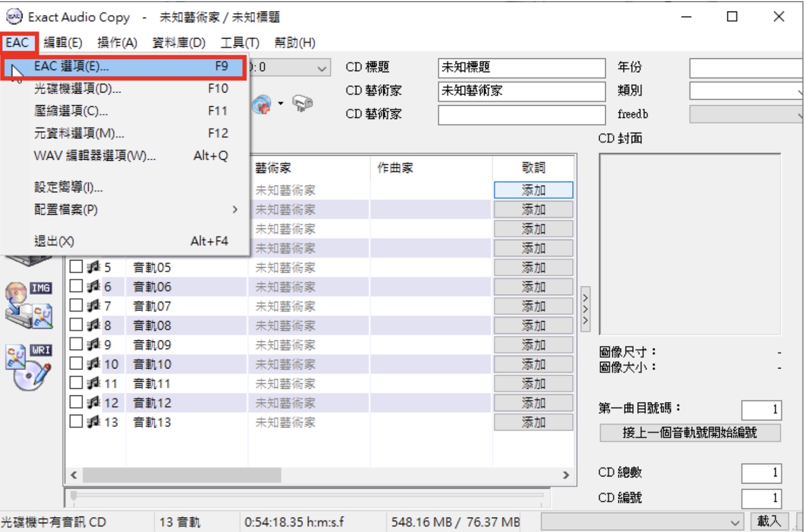Select 元資料選項(M)... menu entry
Viewport: 804px width, 532px height.
123,133
